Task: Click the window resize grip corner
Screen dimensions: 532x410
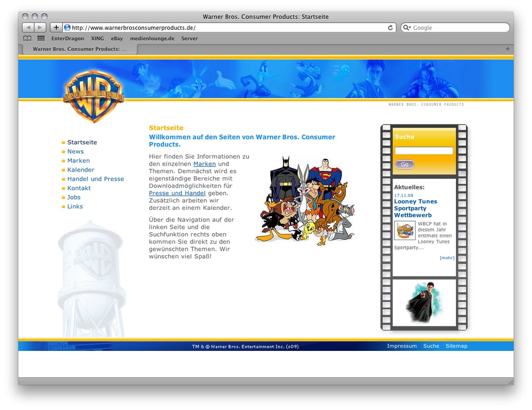Action: (x=511, y=382)
